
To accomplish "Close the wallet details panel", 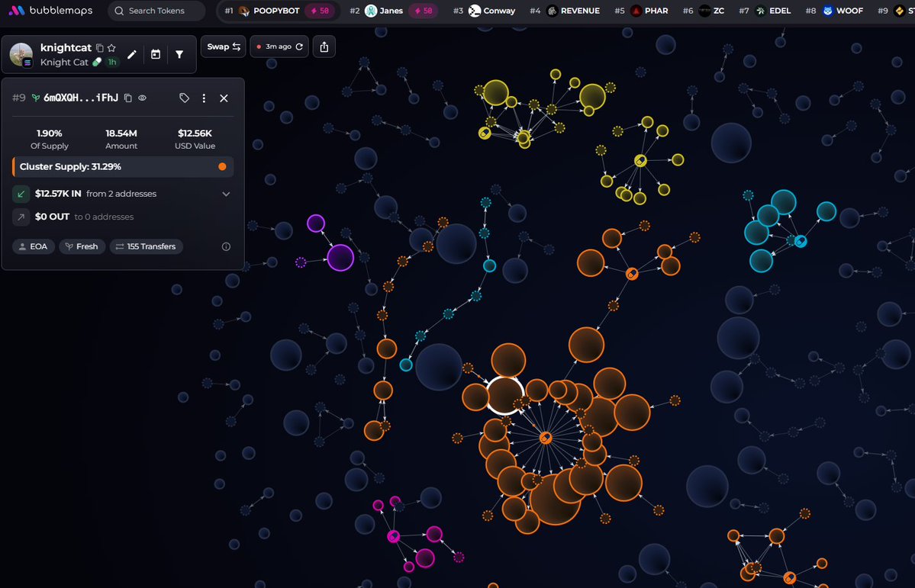I will point(224,98).
